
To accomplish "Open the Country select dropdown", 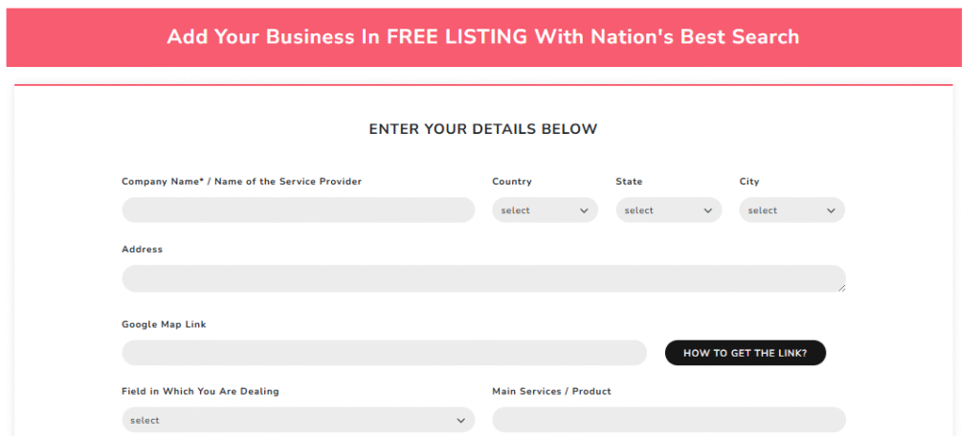I will [x=545, y=210].
